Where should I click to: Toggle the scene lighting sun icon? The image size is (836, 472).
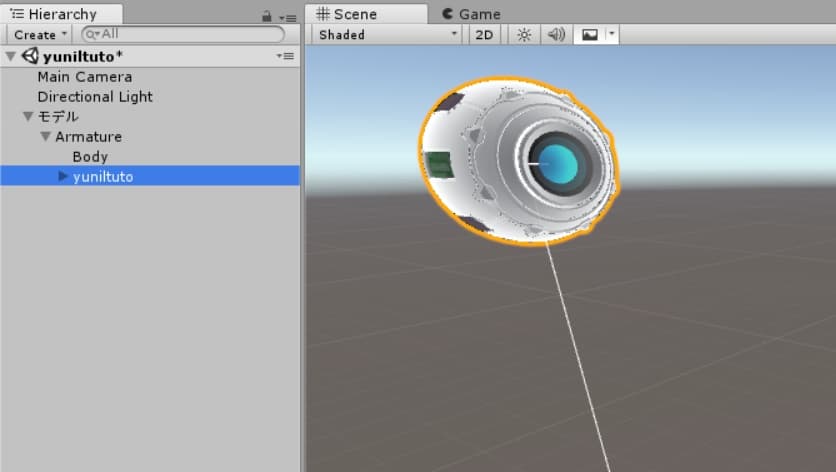[x=523, y=35]
